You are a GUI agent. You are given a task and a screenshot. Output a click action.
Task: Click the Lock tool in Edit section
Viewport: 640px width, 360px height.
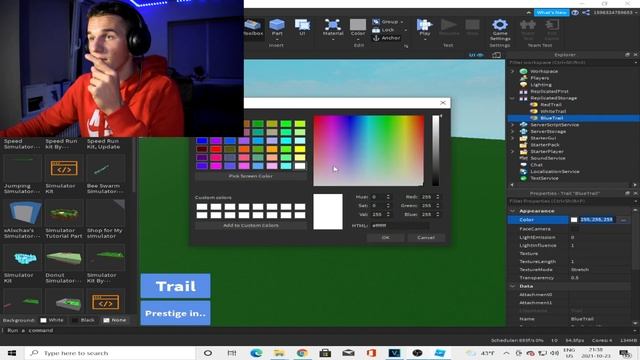384,30
